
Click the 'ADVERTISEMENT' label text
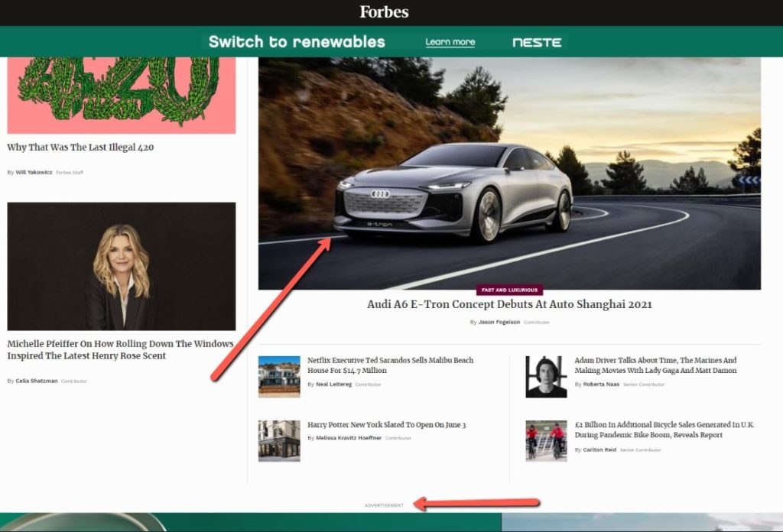(384, 505)
